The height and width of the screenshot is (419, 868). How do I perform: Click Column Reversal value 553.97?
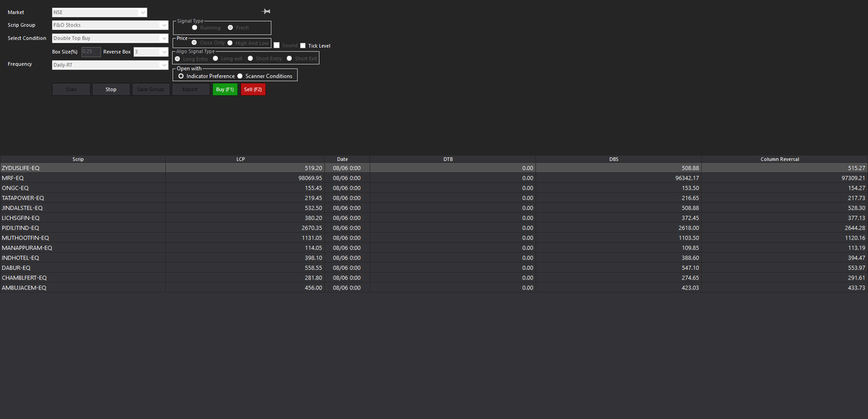tap(856, 268)
